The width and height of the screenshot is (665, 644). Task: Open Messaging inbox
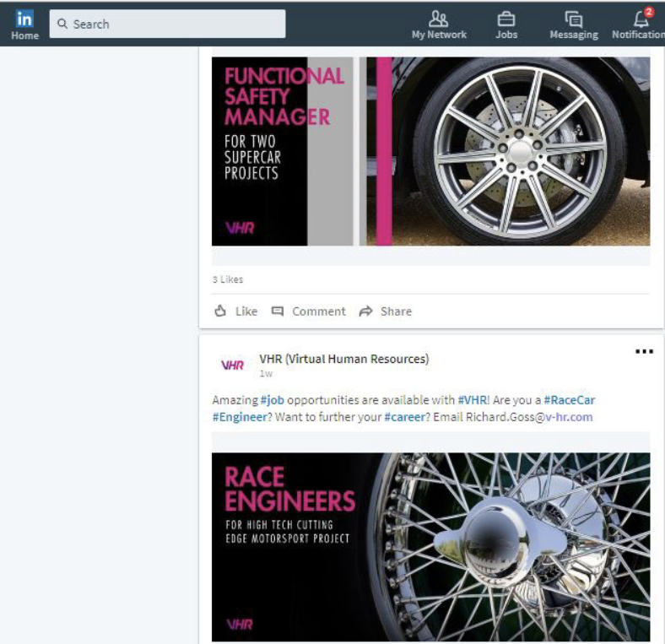click(574, 25)
